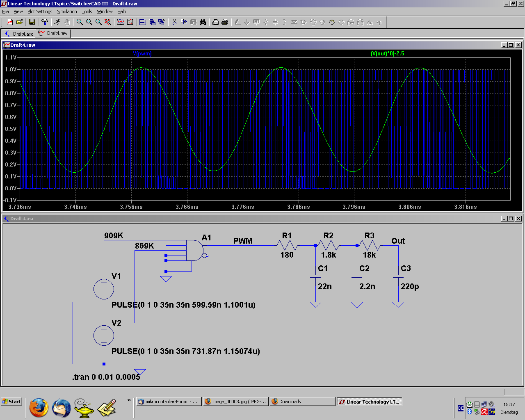Click the Pick Visible Traces icon

tap(121, 22)
